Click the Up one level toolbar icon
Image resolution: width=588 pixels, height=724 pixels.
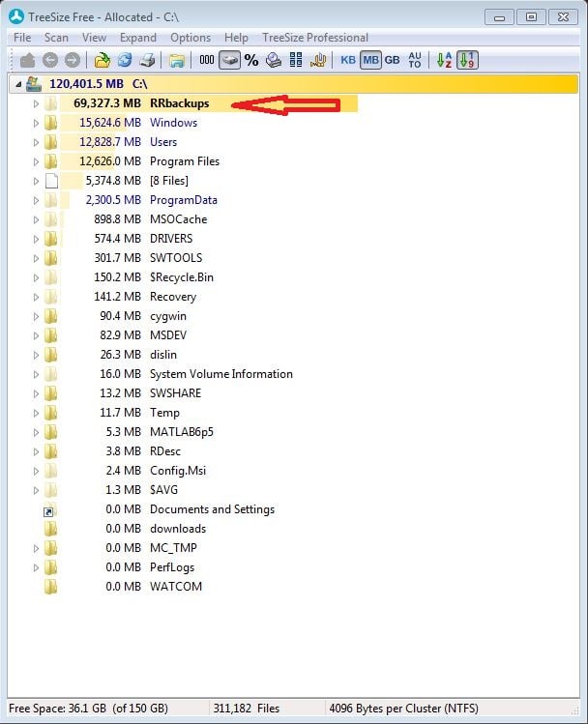tap(28, 60)
